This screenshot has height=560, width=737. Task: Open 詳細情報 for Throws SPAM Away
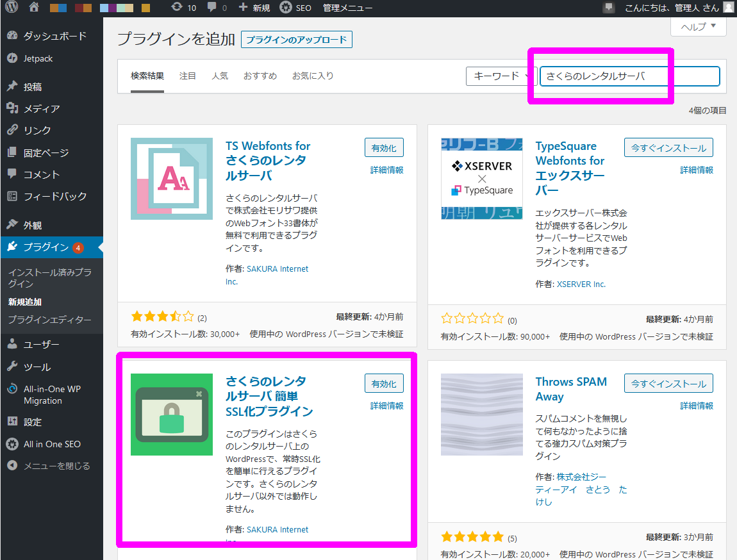(x=697, y=406)
